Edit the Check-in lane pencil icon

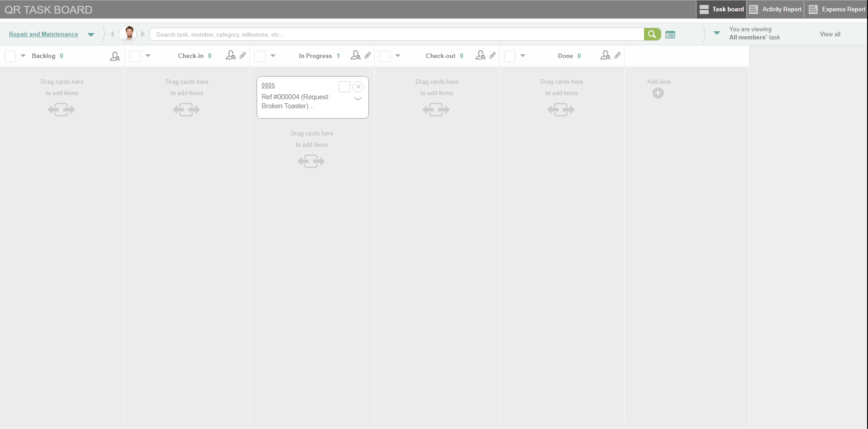click(243, 55)
